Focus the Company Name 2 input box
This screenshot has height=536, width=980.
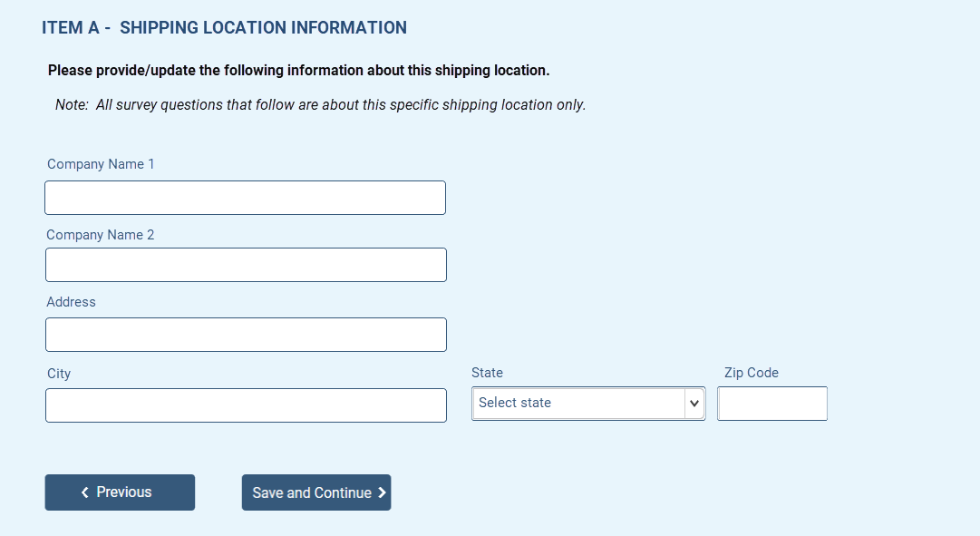(246, 265)
